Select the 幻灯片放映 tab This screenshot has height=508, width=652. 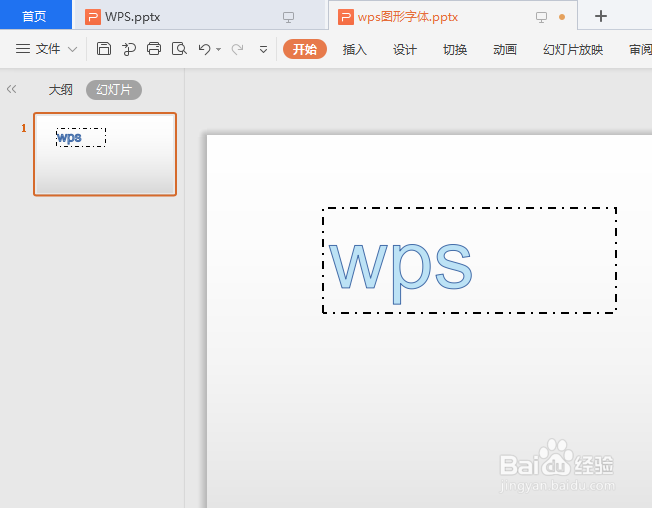click(573, 49)
